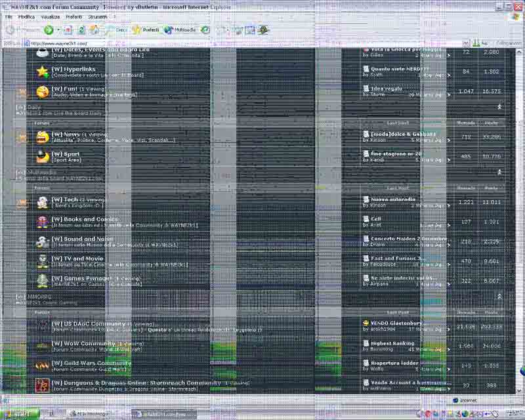
Task: Click the Vai go button beside the address bar
Action: point(480,43)
